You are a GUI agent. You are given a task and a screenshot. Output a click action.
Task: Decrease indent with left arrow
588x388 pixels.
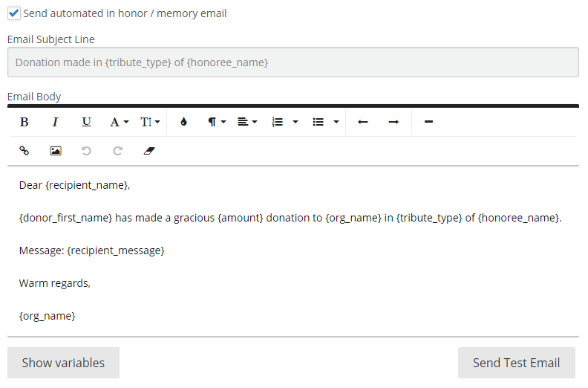[363, 122]
